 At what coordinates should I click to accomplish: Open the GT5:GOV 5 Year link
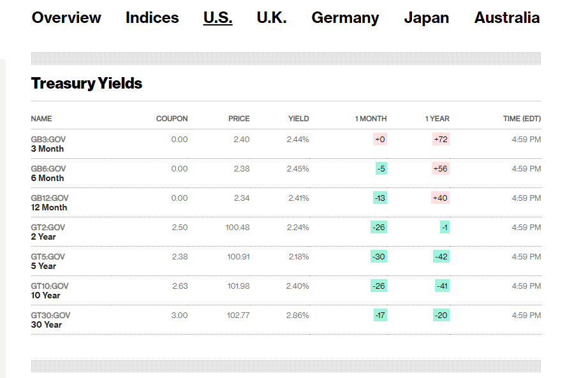click(x=48, y=261)
